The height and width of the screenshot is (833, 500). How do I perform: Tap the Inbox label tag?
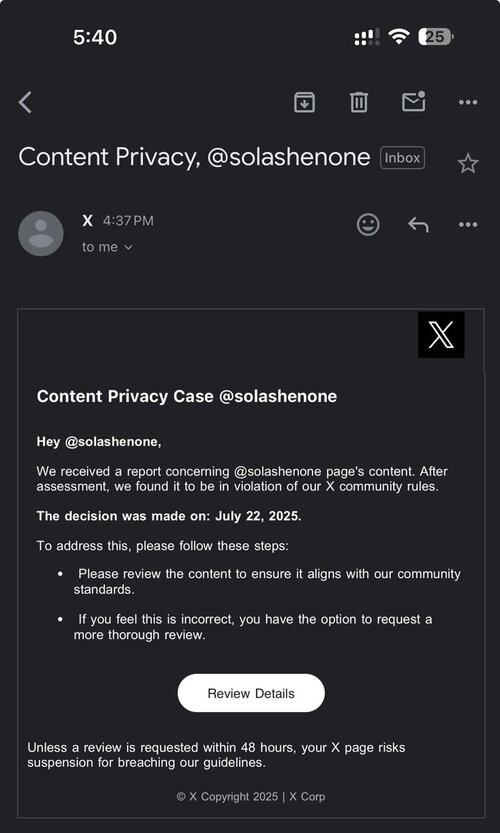coord(402,158)
